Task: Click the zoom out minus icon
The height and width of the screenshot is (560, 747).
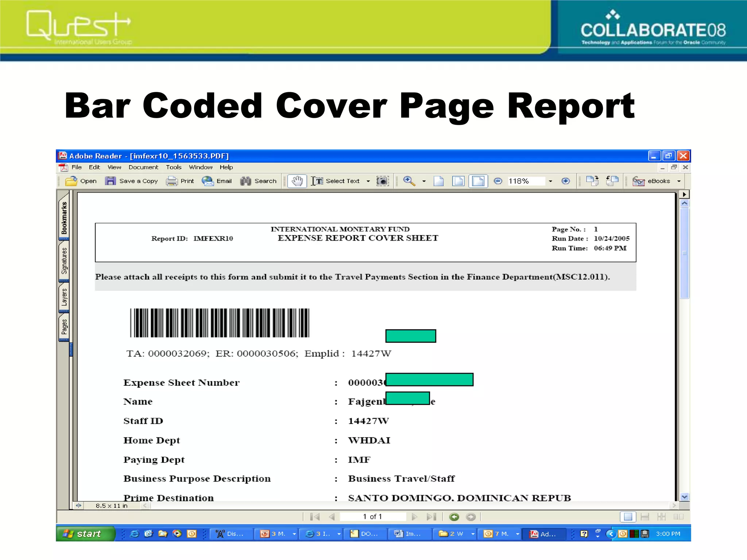Action: (x=498, y=181)
